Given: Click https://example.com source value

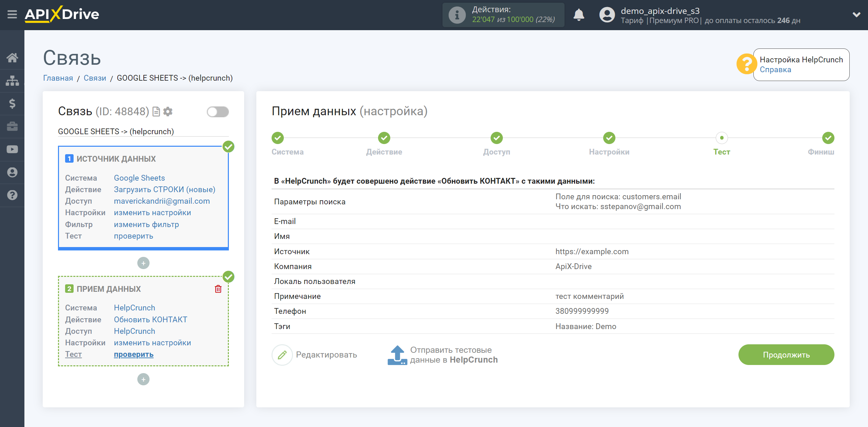Looking at the screenshot, I should pyautogui.click(x=592, y=251).
